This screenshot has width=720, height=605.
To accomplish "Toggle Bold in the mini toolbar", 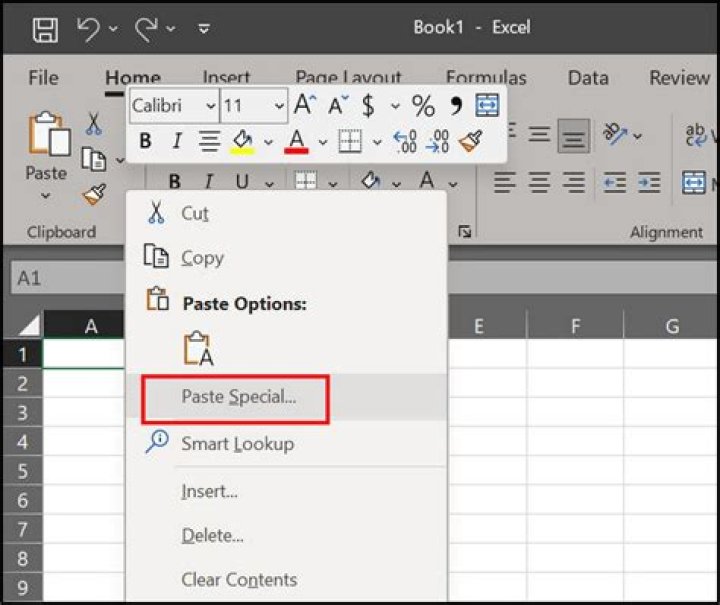I will [146, 141].
